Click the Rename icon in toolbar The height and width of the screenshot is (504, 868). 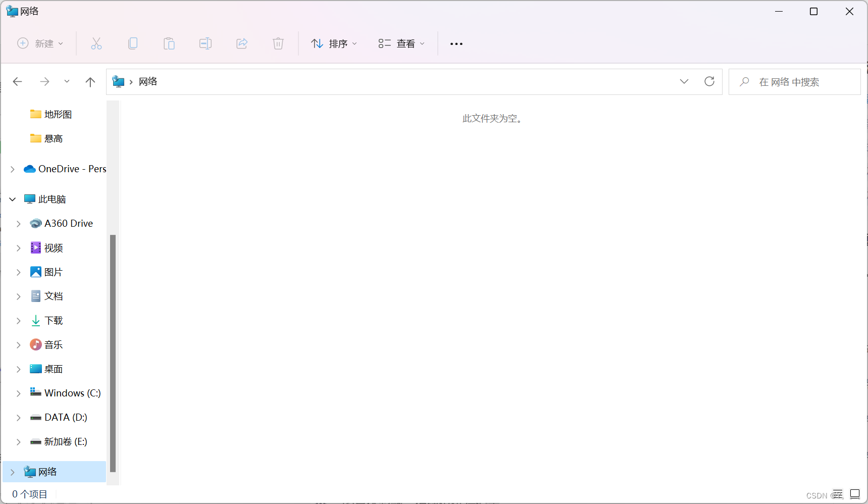(x=206, y=43)
